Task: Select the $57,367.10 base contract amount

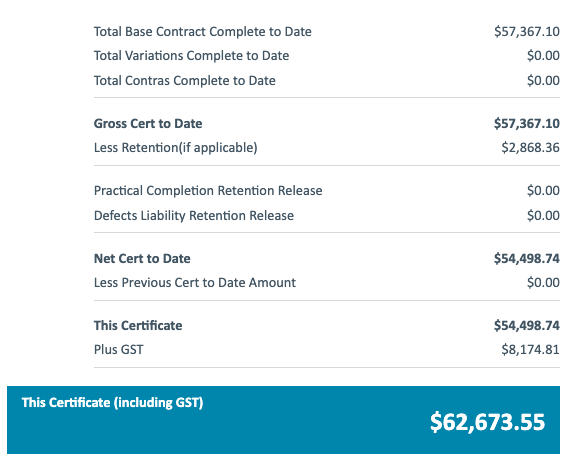Action: 527,32
